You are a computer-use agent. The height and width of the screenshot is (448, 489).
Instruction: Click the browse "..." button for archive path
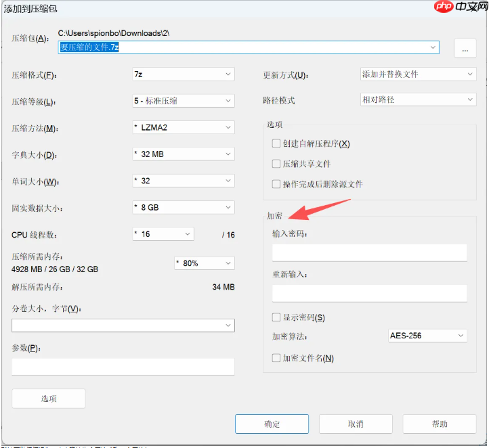point(465,49)
